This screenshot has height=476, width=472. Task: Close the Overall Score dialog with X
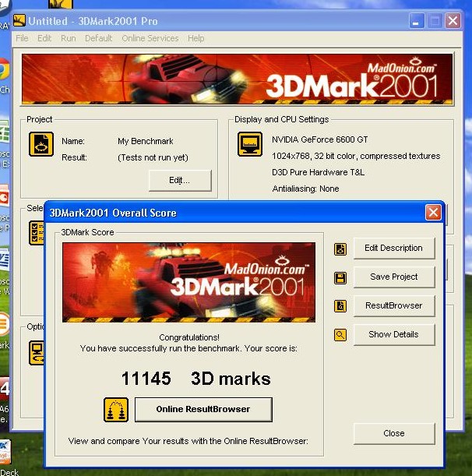[433, 212]
